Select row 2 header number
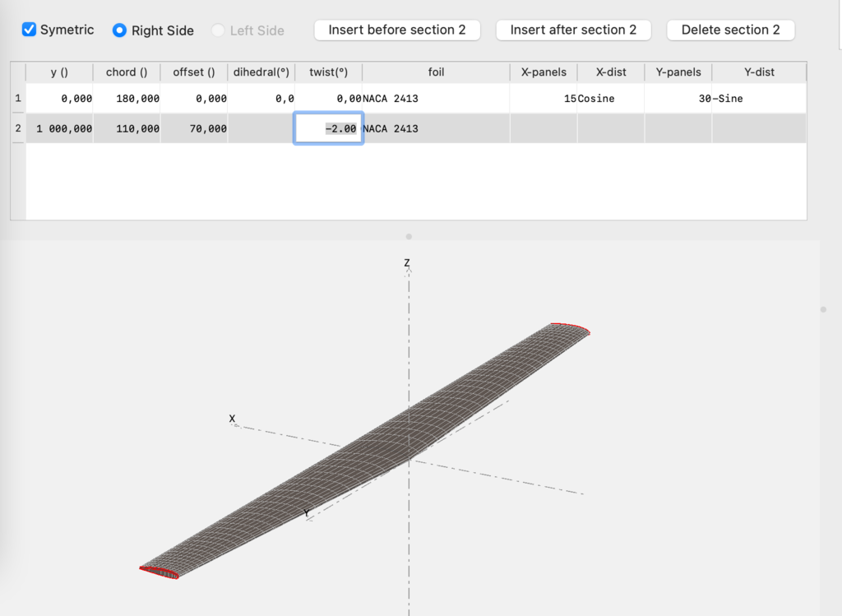The width and height of the screenshot is (842, 616). (18, 129)
